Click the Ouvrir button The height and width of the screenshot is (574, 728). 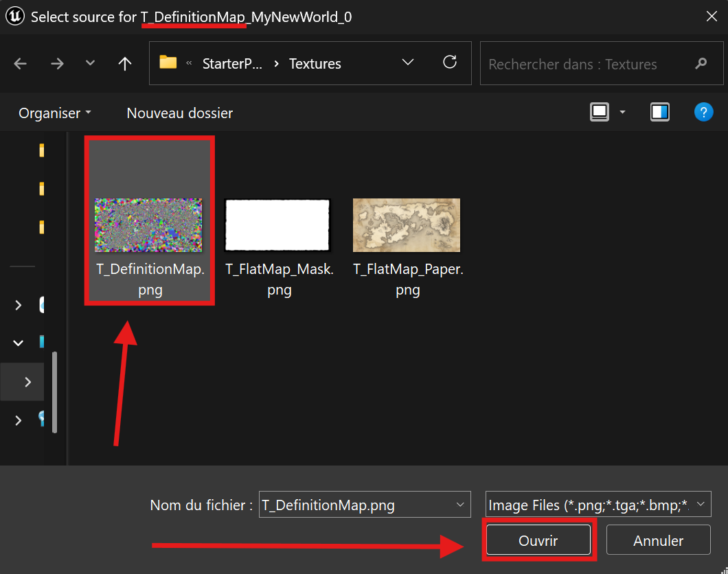click(x=538, y=540)
